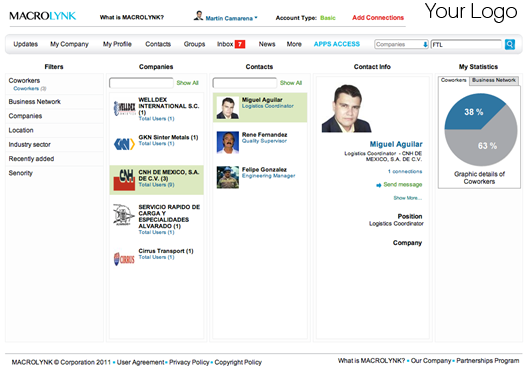
Task: Click the GKN Sinter Metals (1) company name
Action: (x=168, y=137)
